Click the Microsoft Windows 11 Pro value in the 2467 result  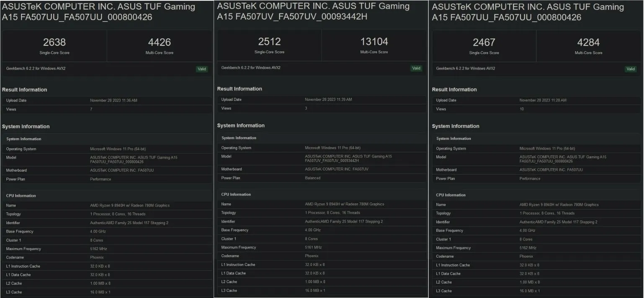coord(547,149)
